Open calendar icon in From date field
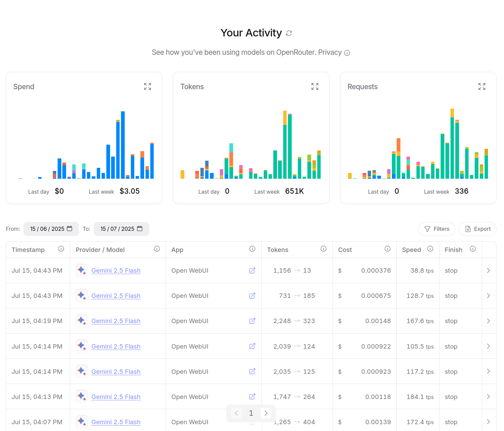 pyautogui.click(x=70, y=228)
